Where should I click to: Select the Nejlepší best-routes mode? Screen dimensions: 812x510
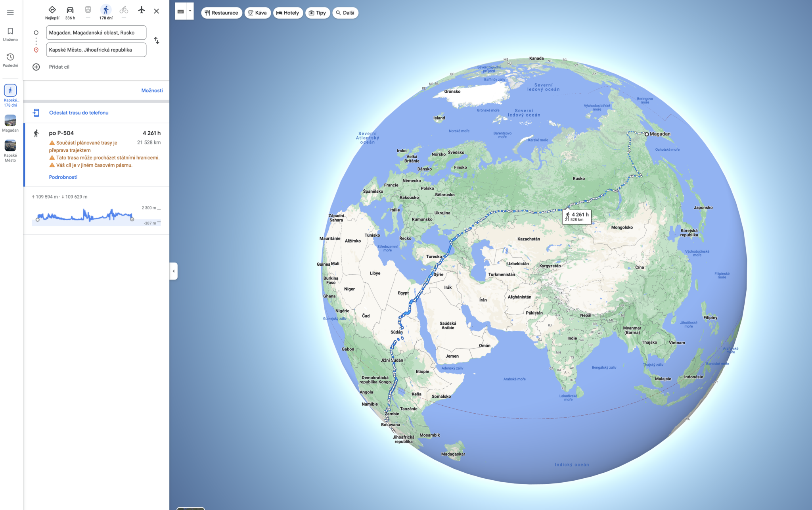[x=52, y=10]
